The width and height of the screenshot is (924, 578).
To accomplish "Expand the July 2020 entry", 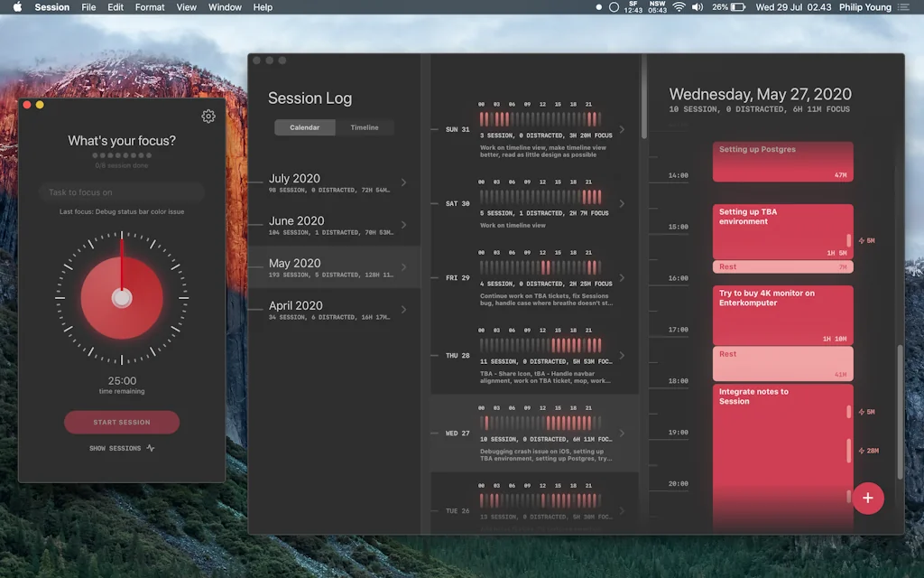I will point(404,183).
